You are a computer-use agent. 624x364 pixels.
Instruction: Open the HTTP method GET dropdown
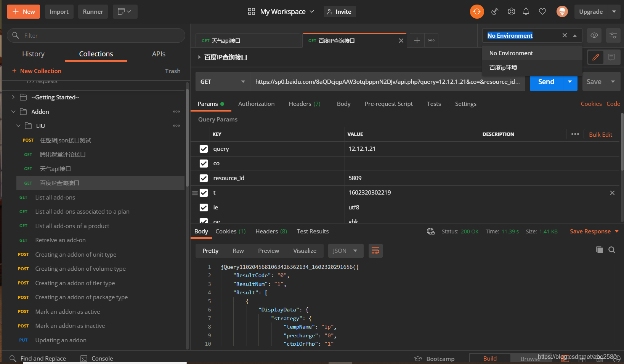tap(223, 81)
